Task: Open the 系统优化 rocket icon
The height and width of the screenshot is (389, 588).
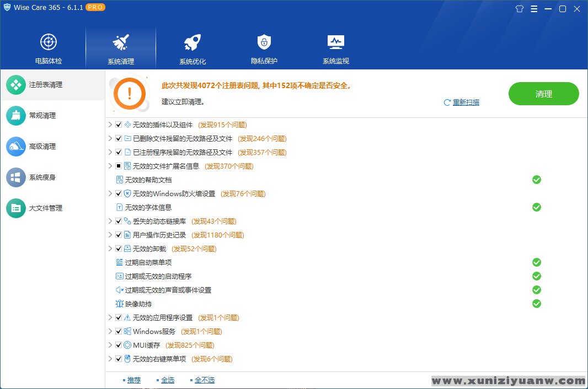Action: [x=192, y=42]
